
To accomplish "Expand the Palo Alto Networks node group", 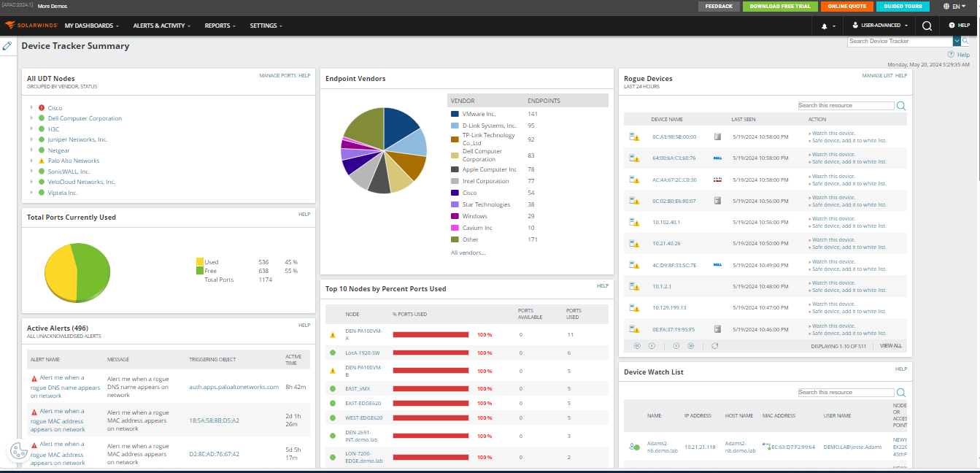I will click(31, 161).
